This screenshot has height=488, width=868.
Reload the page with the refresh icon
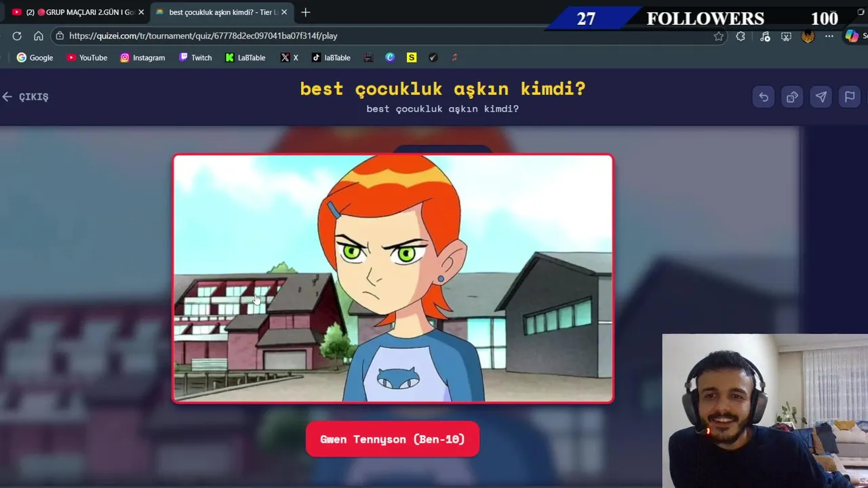[17, 36]
